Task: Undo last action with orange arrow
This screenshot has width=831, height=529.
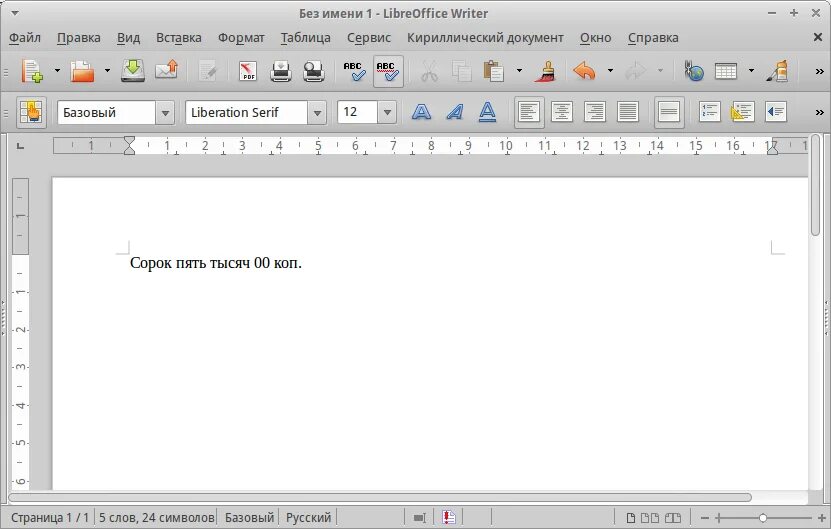Action: [x=584, y=70]
